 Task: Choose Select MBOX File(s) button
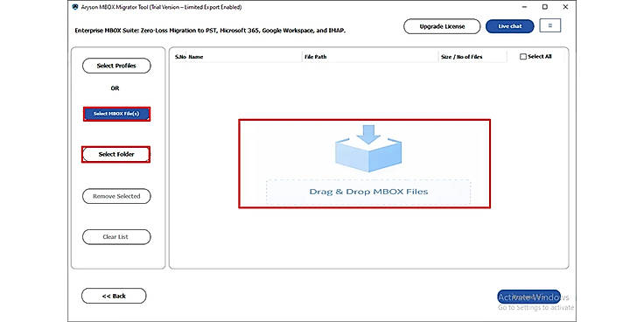point(116,114)
